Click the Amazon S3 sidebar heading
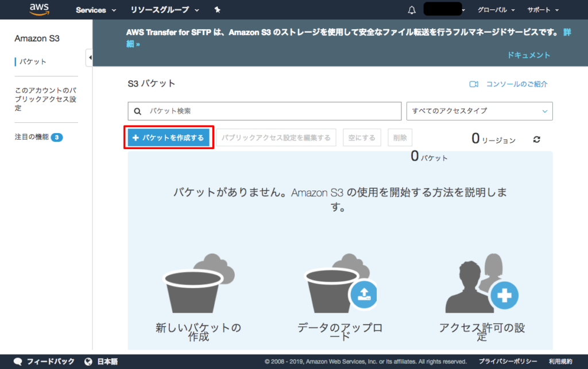The width and height of the screenshot is (588, 369). pyautogui.click(x=37, y=38)
